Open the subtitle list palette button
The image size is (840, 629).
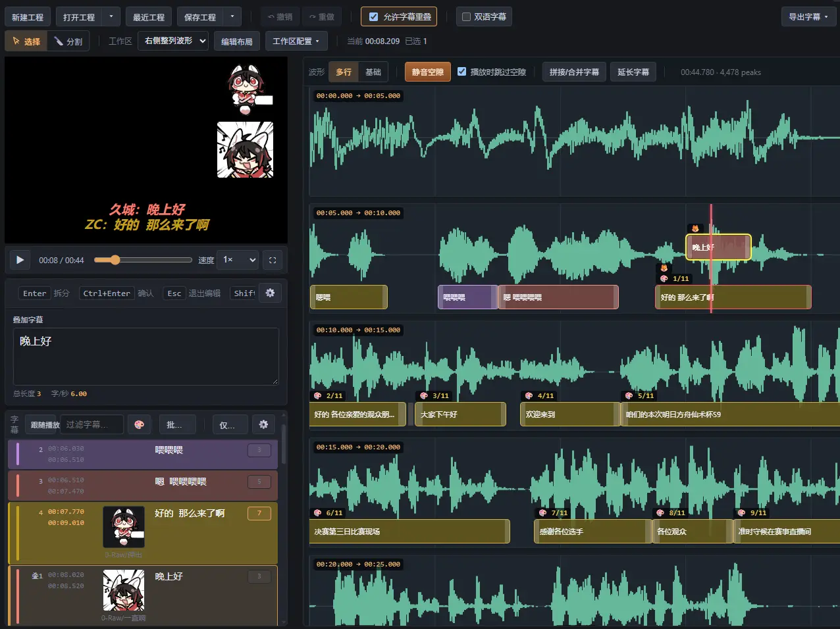tap(139, 424)
